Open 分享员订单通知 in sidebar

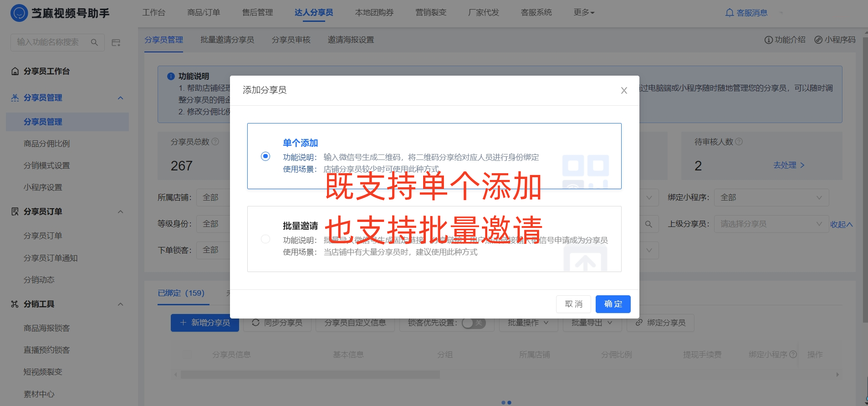(51, 258)
